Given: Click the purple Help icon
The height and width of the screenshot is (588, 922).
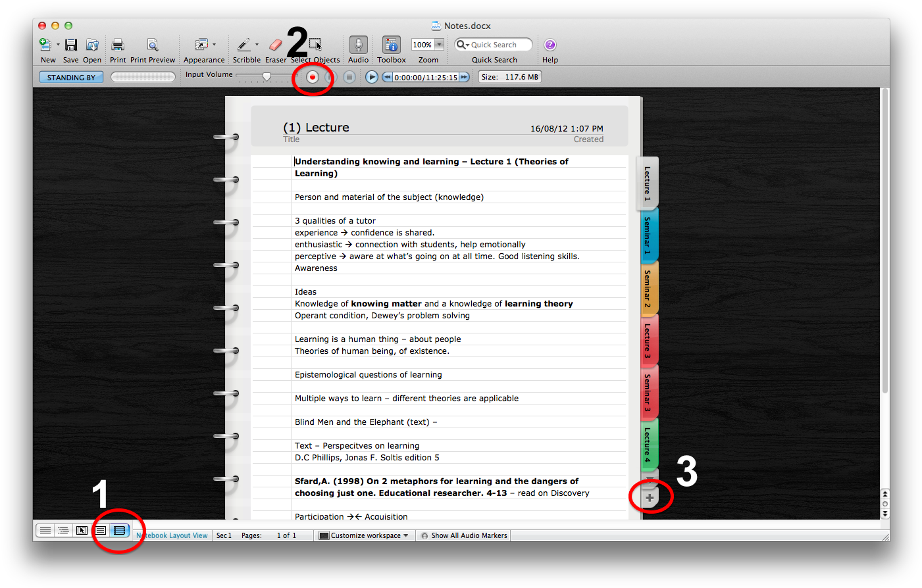Looking at the screenshot, I should coord(550,45).
